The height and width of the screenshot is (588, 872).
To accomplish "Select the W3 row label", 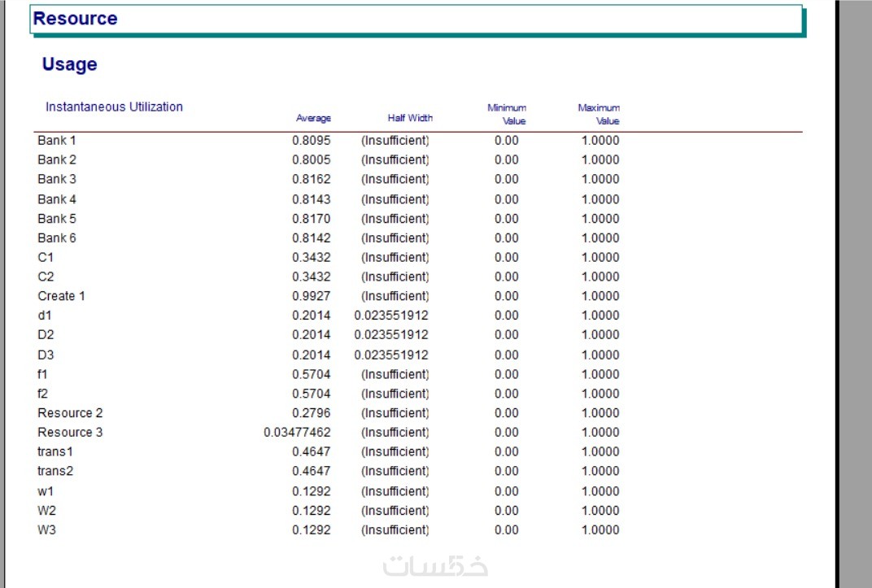I will point(46,529).
